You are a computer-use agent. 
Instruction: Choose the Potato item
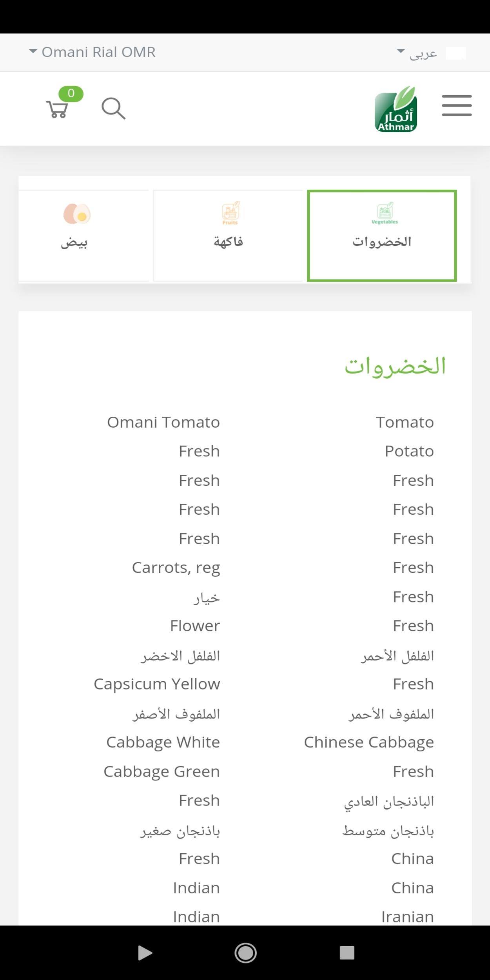[x=409, y=451]
